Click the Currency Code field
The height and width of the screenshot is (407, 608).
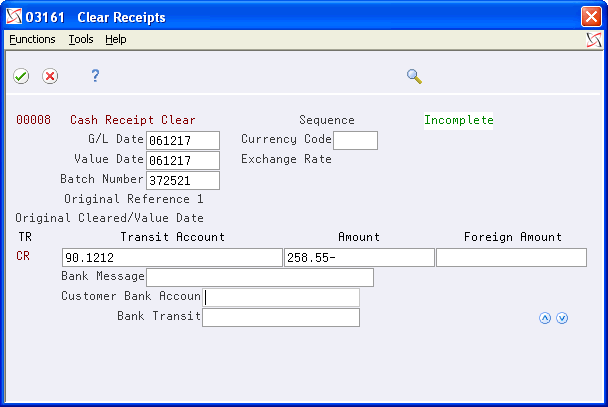click(356, 140)
